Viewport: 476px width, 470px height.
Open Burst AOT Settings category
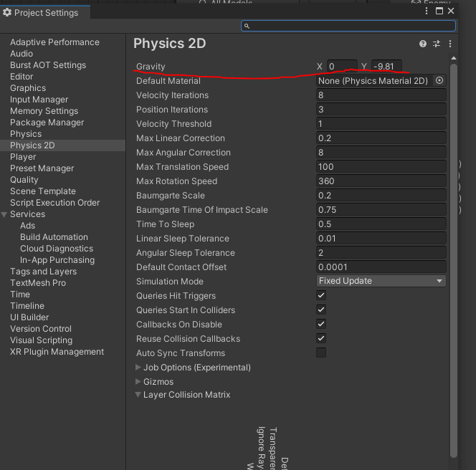click(x=48, y=65)
